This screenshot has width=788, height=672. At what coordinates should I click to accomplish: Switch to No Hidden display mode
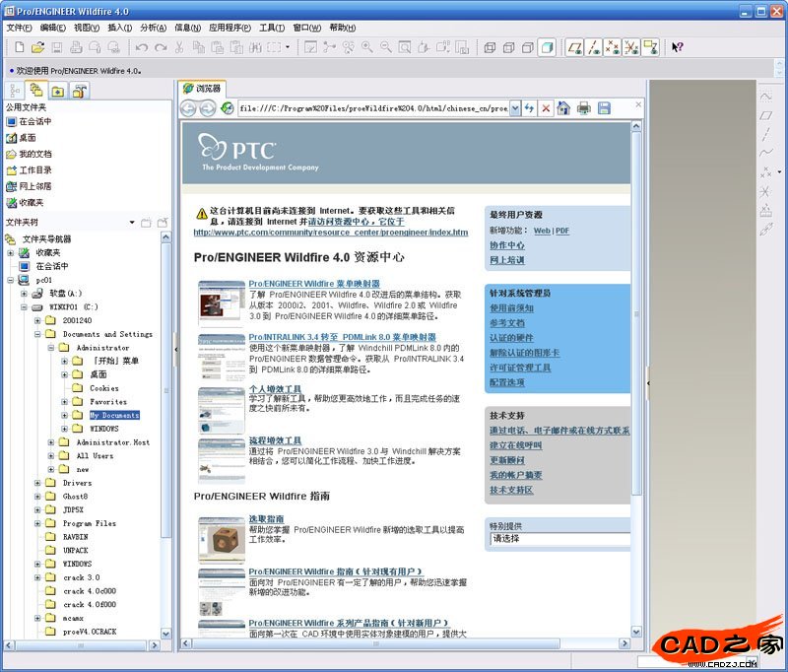pos(528,47)
